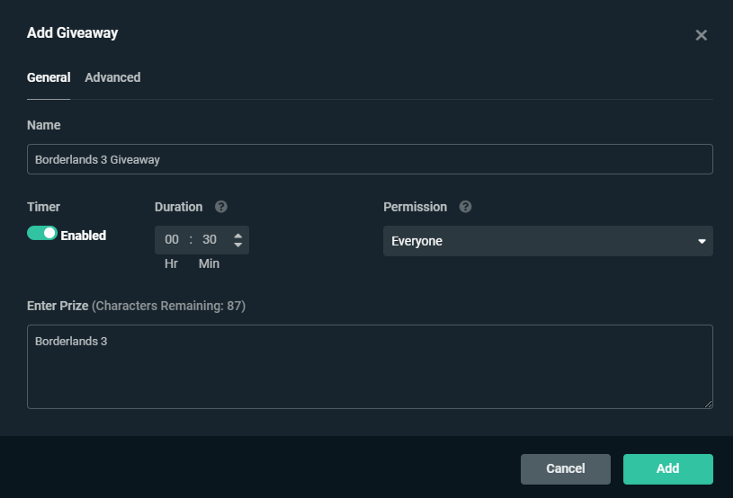Select the minutes value showing 30
The image size is (733, 498).
(209, 240)
